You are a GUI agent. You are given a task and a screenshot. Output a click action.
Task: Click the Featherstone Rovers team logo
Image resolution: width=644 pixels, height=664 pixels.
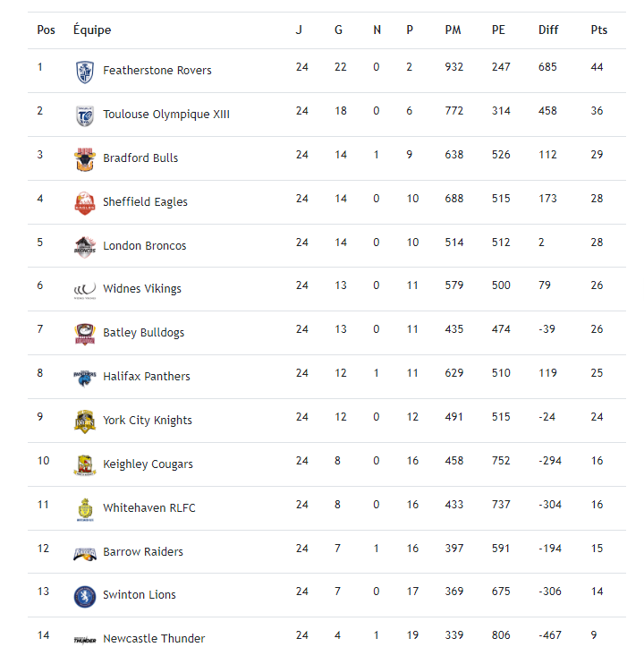pyautogui.click(x=84, y=72)
